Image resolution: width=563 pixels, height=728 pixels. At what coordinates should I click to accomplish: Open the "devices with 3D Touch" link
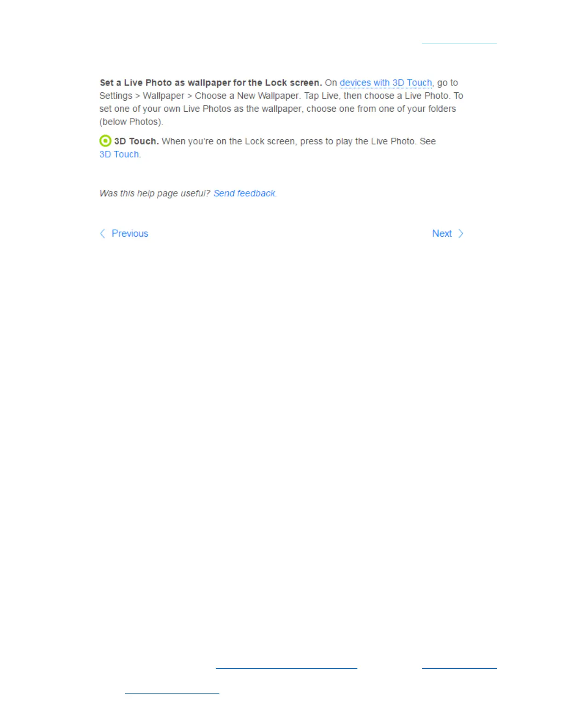(386, 83)
